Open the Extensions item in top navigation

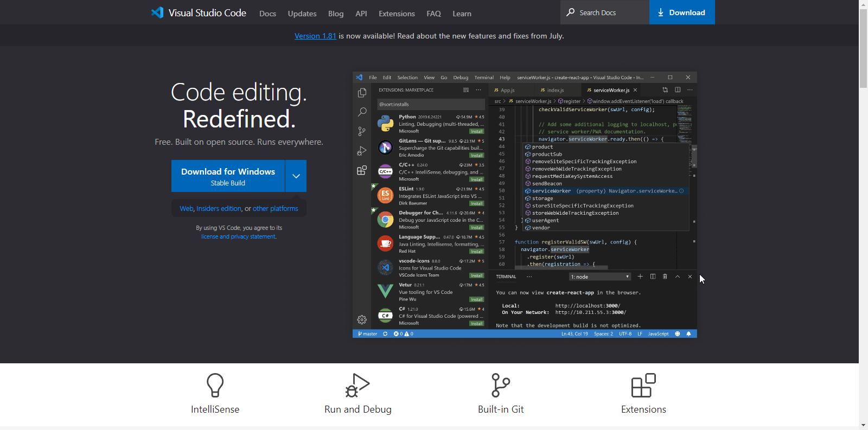397,14
